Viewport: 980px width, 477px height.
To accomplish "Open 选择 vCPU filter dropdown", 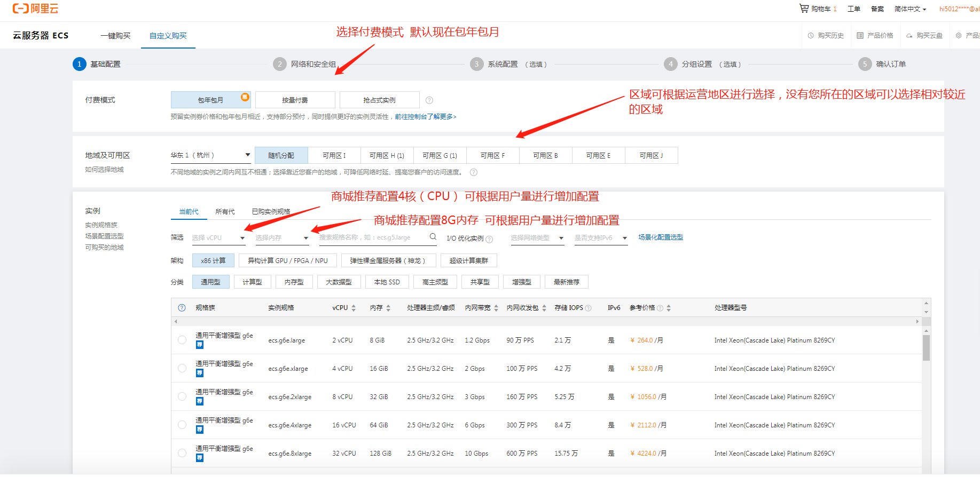I will click(x=218, y=238).
